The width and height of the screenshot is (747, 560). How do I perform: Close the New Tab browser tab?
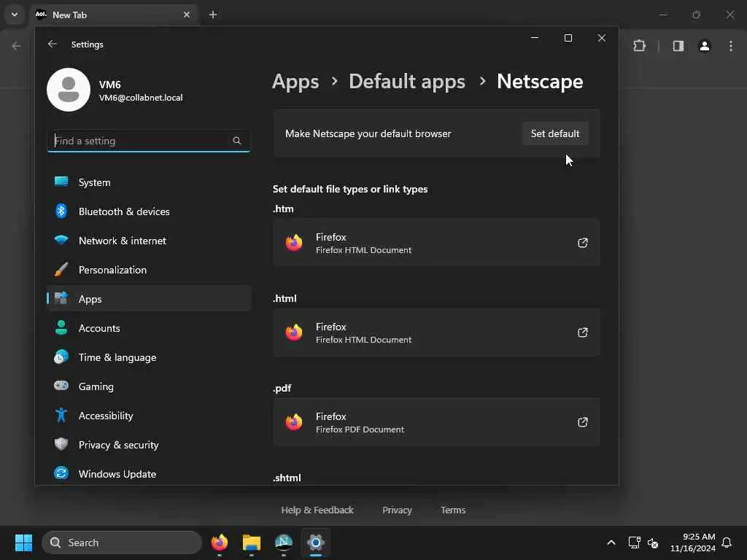[187, 15]
